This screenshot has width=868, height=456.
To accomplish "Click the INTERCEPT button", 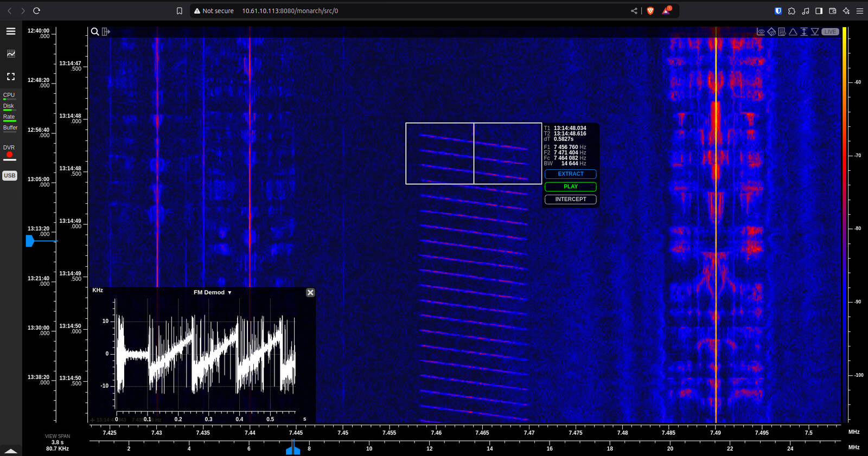I will click(570, 200).
